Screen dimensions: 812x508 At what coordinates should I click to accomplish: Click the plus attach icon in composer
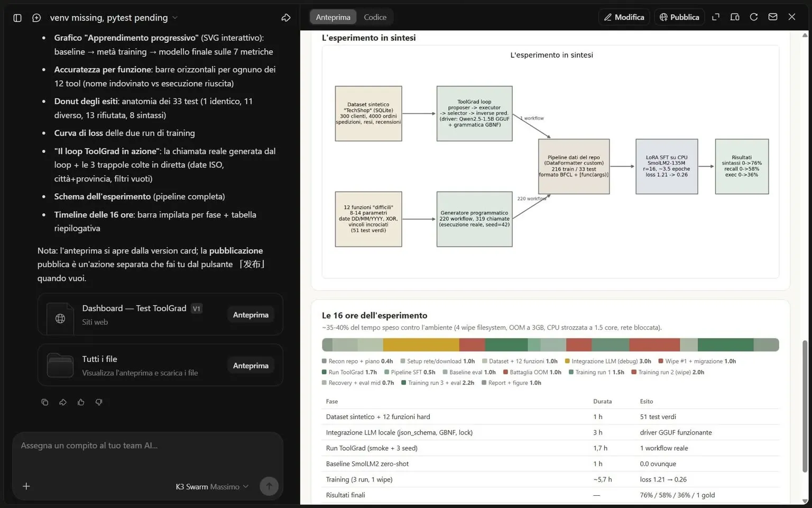click(x=26, y=486)
